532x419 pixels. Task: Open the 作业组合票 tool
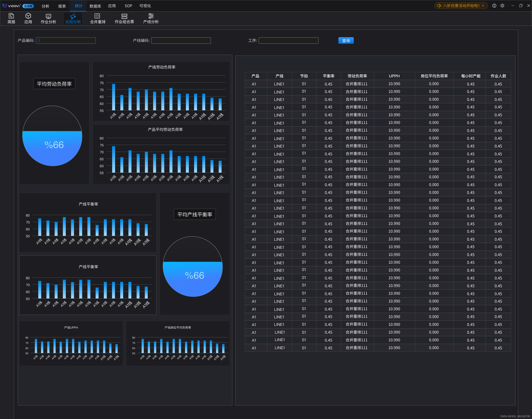click(x=124, y=18)
